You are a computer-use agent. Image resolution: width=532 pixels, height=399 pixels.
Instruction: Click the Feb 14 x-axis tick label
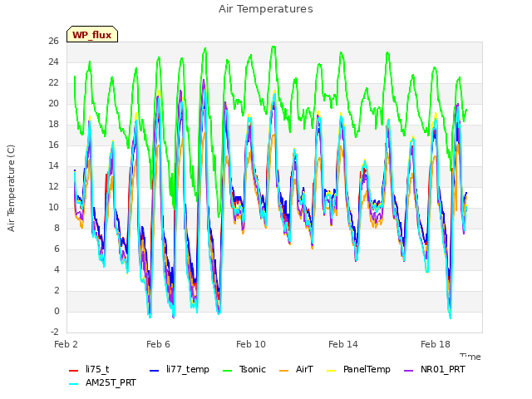343,344
